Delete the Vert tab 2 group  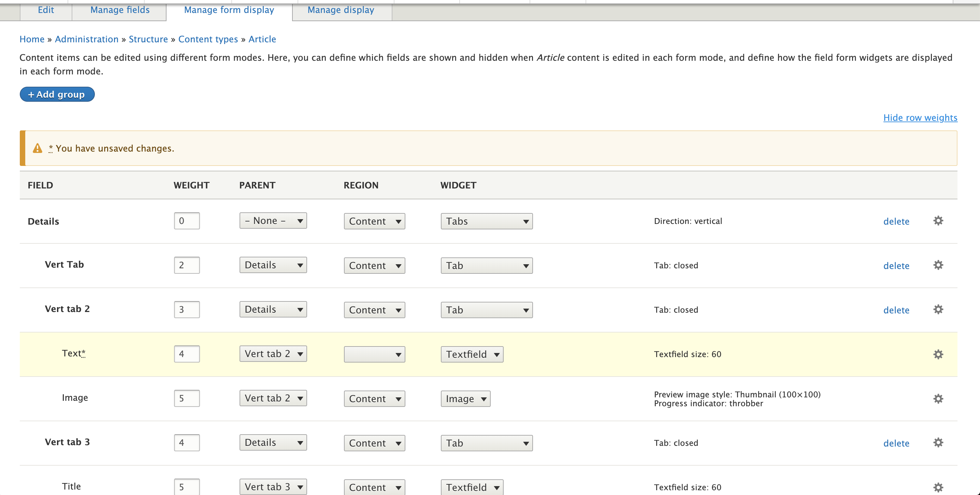tap(896, 310)
